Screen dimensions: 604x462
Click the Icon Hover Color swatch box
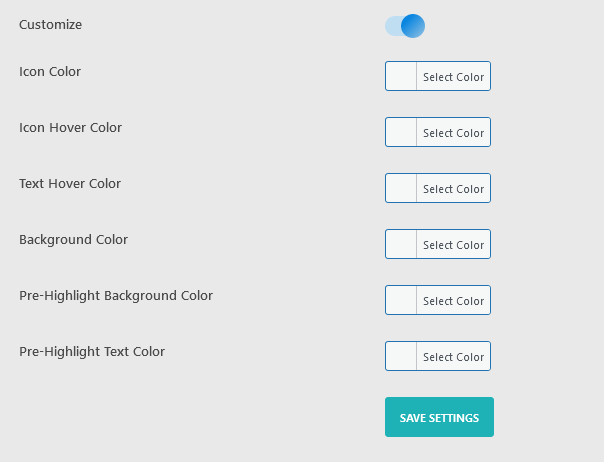tap(401, 133)
